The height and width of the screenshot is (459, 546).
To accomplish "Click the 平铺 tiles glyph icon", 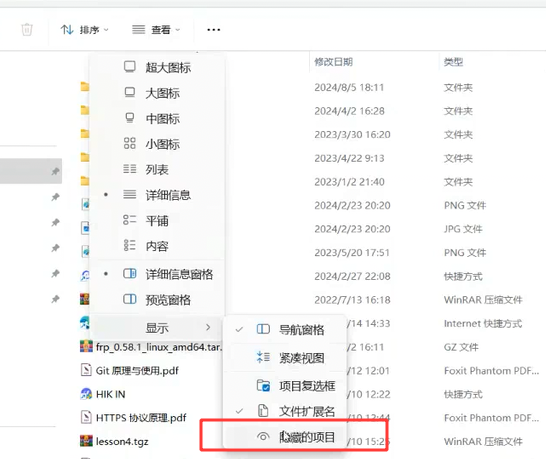I will pos(130,220).
